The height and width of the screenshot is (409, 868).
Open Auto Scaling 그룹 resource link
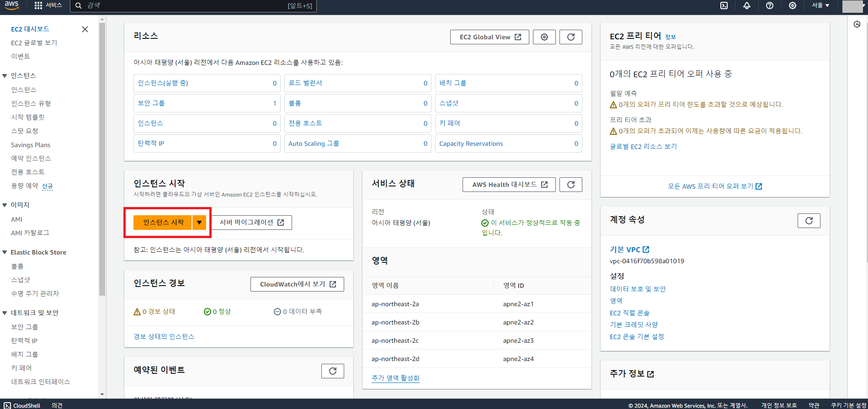(x=314, y=143)
